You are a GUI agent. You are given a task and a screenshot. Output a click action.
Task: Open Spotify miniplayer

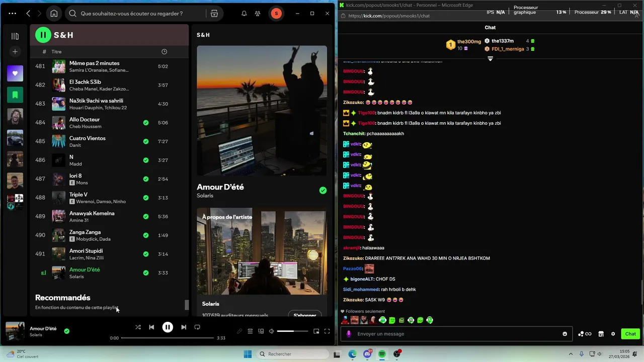click(316, 331)
